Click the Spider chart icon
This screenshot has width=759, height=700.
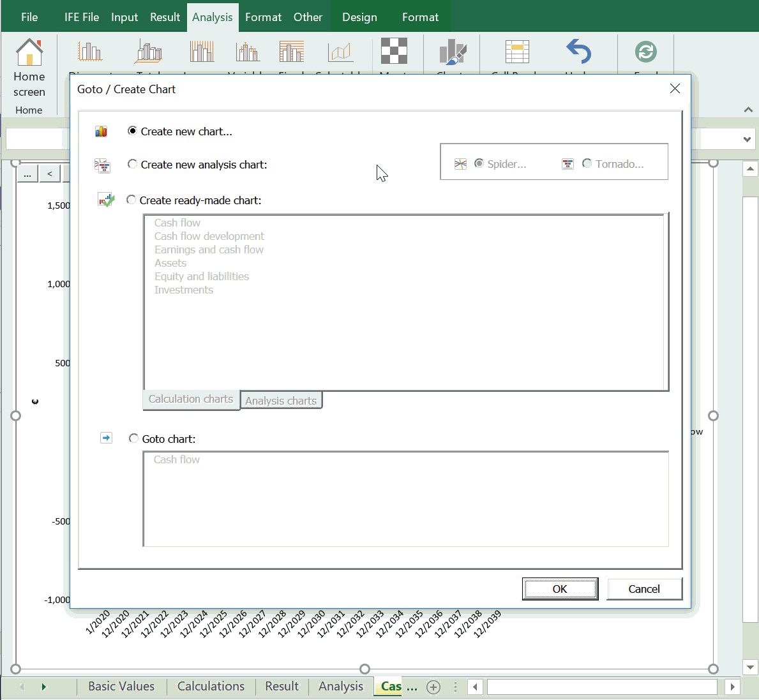click(x=460, y=164)
